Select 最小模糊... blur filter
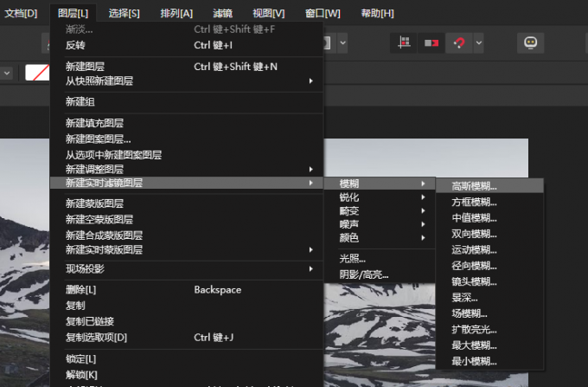The width and height of the screenshot is (588, 387). pyautogui.click(x=489, y=362)
